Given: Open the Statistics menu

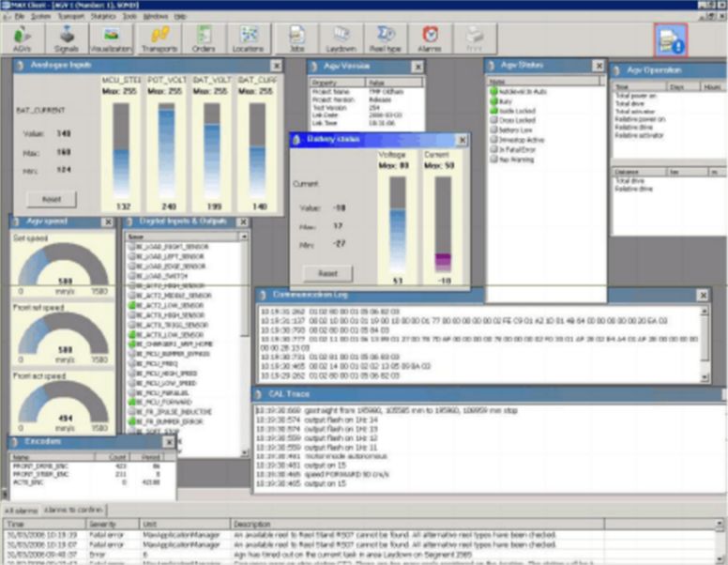Looking at the screenshot, I should pos(104,16).
